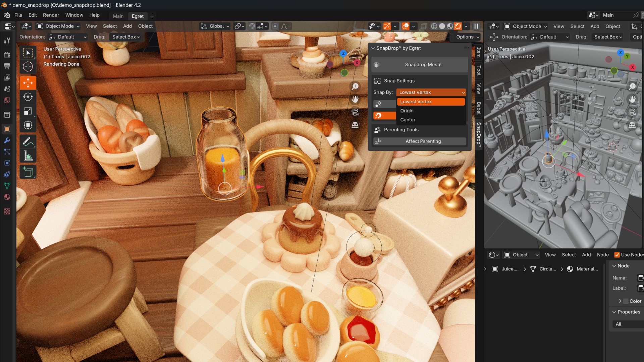Viewport: 644px width, 362px height.
Task: Pick the Add Cube tool
Action: (x=28, y=172)
